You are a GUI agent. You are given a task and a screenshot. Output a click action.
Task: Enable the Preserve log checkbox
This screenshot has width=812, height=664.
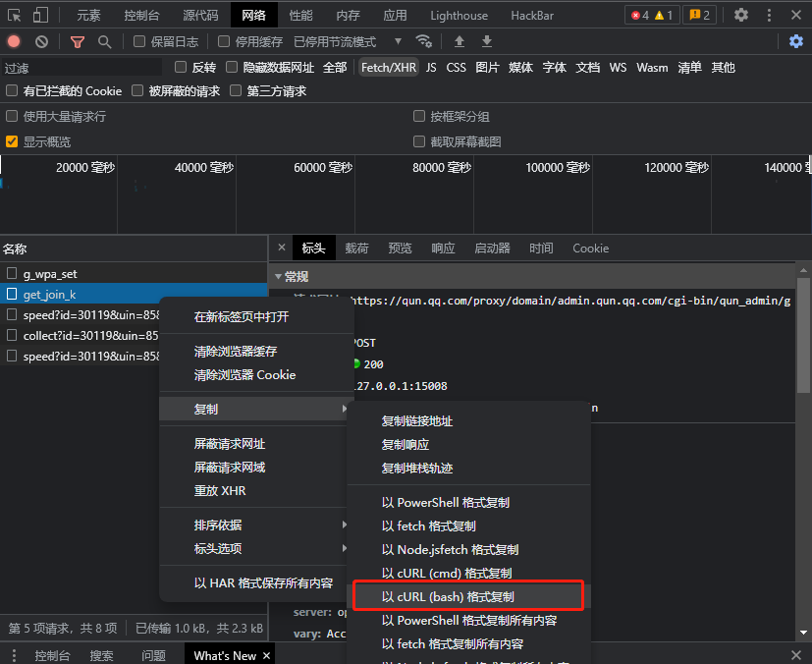point(139,41)
